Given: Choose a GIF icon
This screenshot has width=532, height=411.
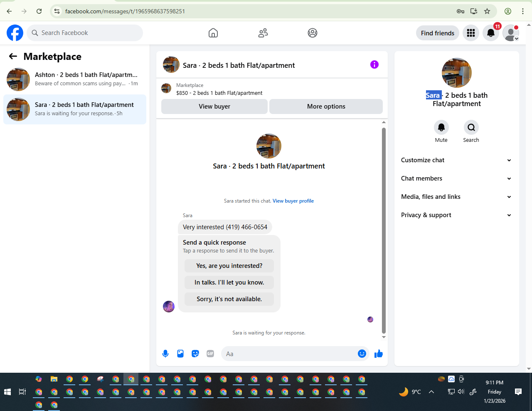Looking at the screenshot, I should pos(210,354).
